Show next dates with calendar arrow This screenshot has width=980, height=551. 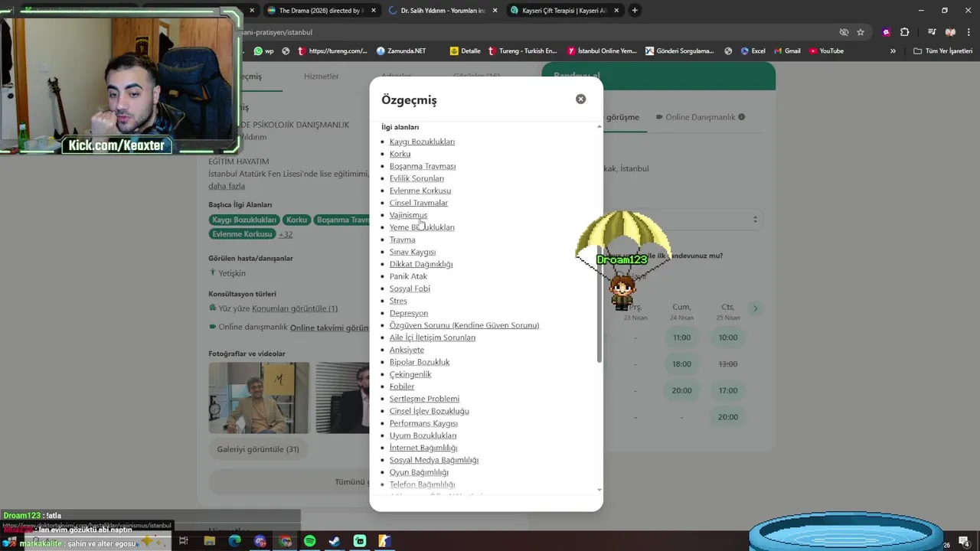coord(755,308)
